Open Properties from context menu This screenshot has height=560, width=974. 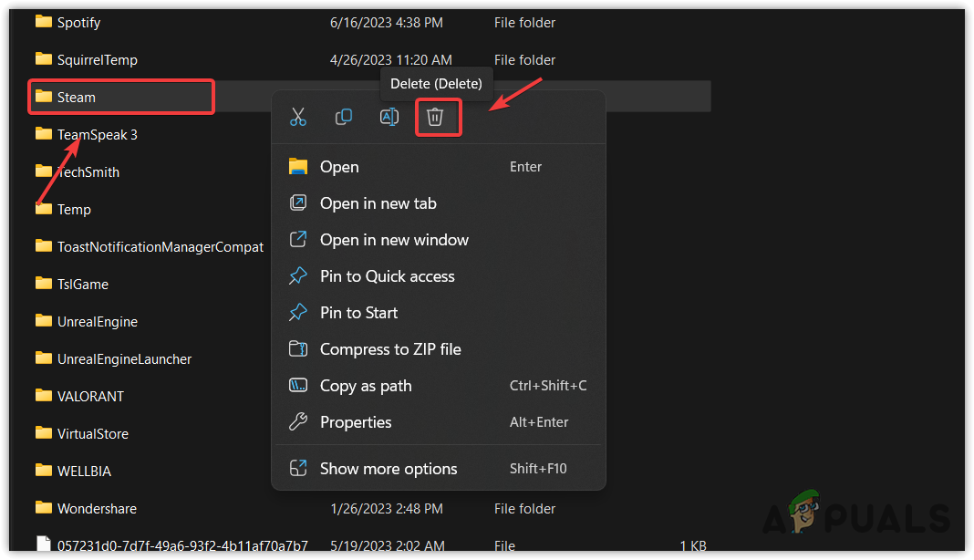[356, 422]
